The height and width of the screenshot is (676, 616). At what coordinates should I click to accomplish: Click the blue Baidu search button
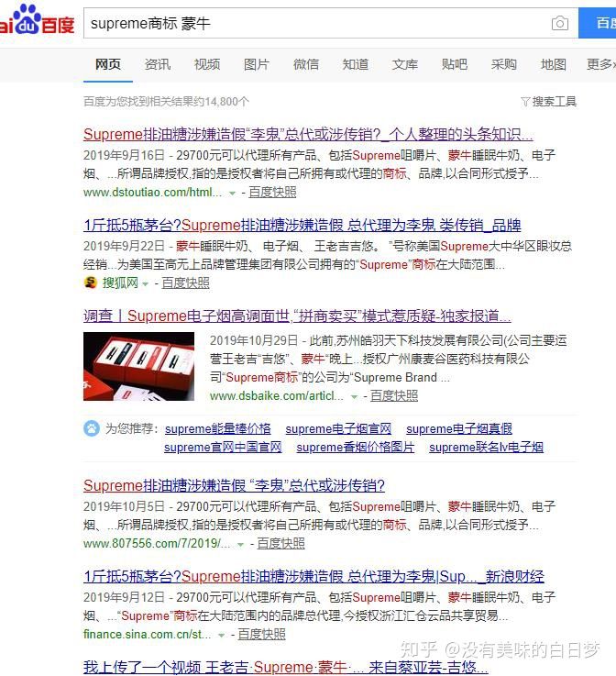tap(598, 23)
